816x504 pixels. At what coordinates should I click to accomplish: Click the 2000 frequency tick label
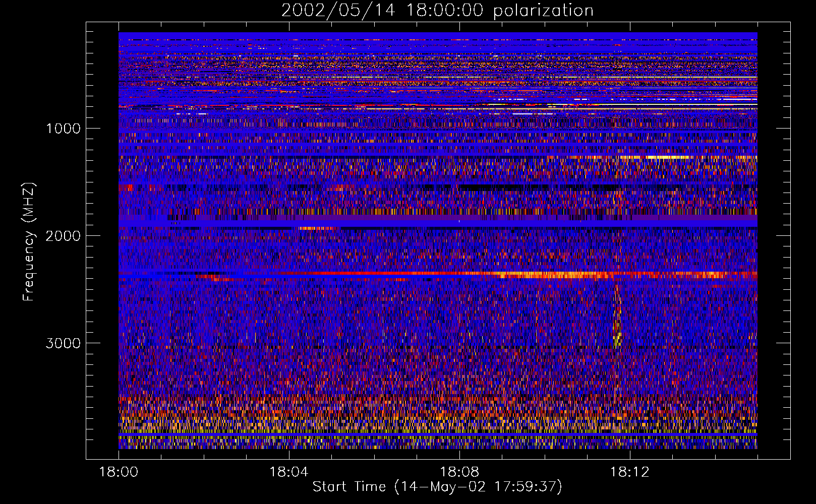click(x=63, y=236)
